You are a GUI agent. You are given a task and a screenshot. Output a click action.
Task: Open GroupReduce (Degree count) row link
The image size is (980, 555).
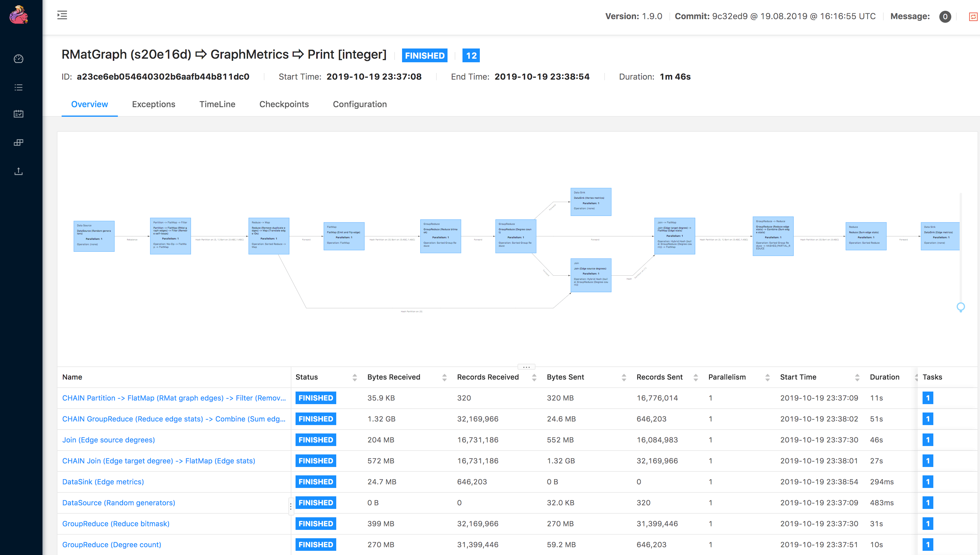(112, 545)
